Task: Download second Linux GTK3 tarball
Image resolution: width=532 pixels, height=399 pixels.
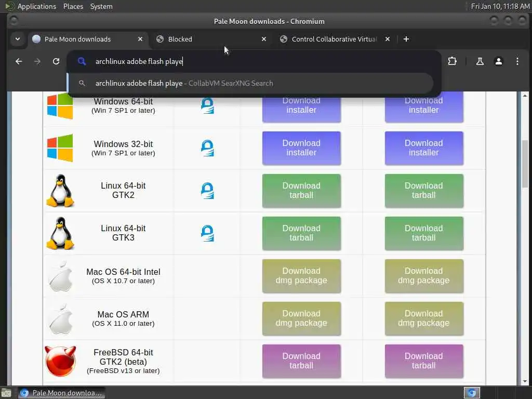Action: [424, 233]
